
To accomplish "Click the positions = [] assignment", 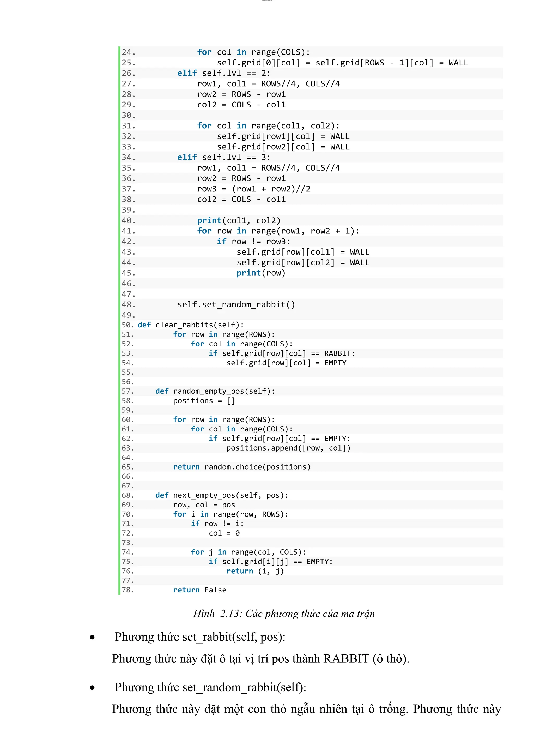I will pyautogui.click(x=204, y=400).
